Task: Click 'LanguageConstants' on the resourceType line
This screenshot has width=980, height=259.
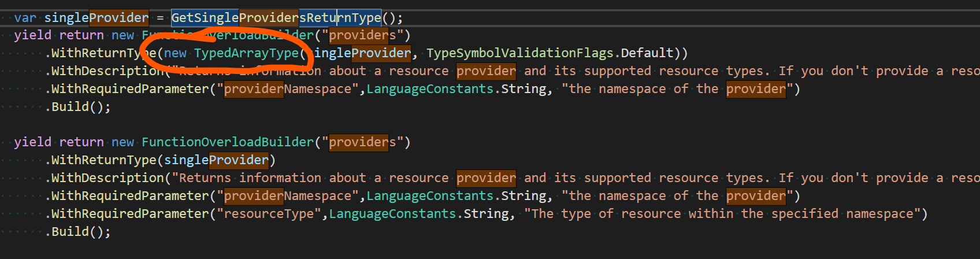Action: coord(393,214)
